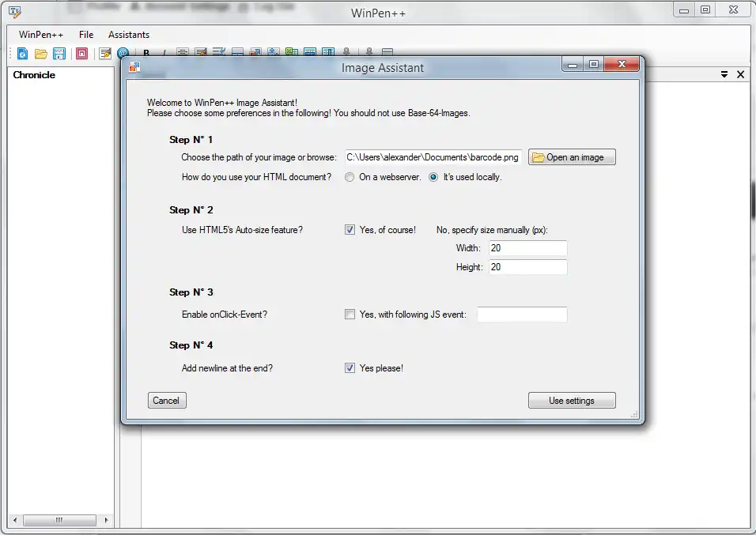Click the 'Chronicle' panel heading
The height and width of the screenshot is (535, 756).
pos(34,75)
